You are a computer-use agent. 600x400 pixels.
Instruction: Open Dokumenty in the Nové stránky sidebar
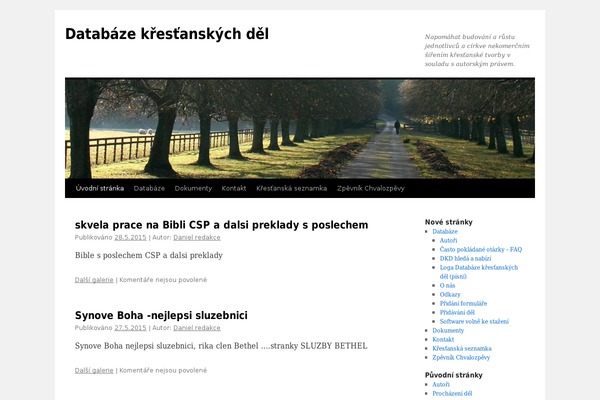point(448,330)
